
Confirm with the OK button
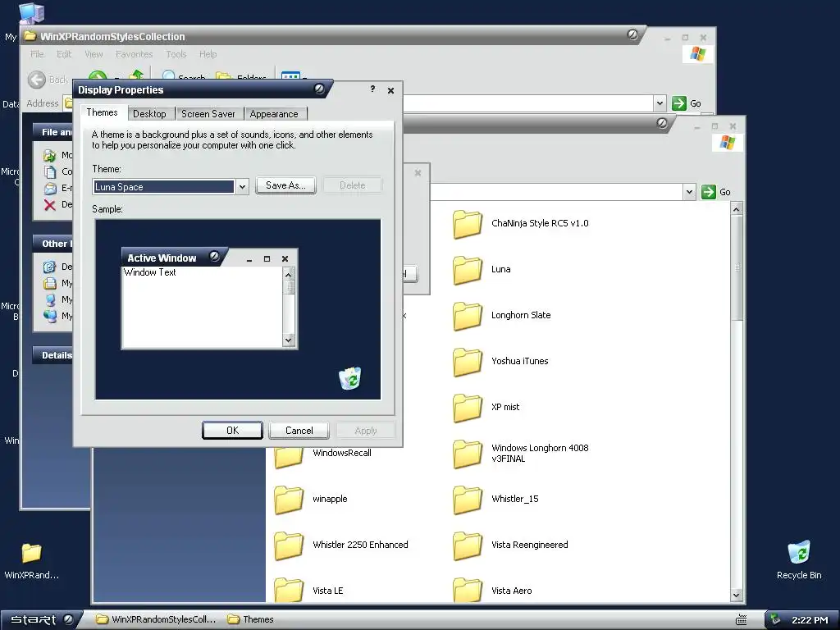pos(232,430)
